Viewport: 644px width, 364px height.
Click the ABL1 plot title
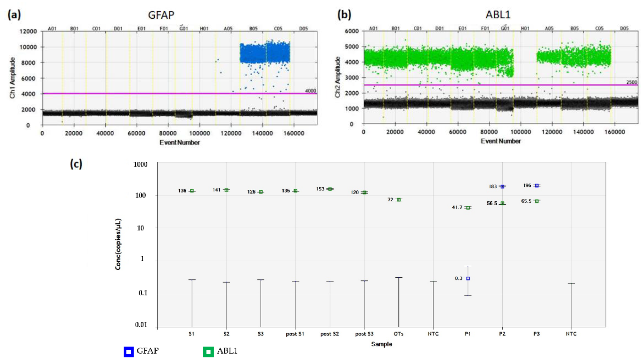tap(498, 15)
